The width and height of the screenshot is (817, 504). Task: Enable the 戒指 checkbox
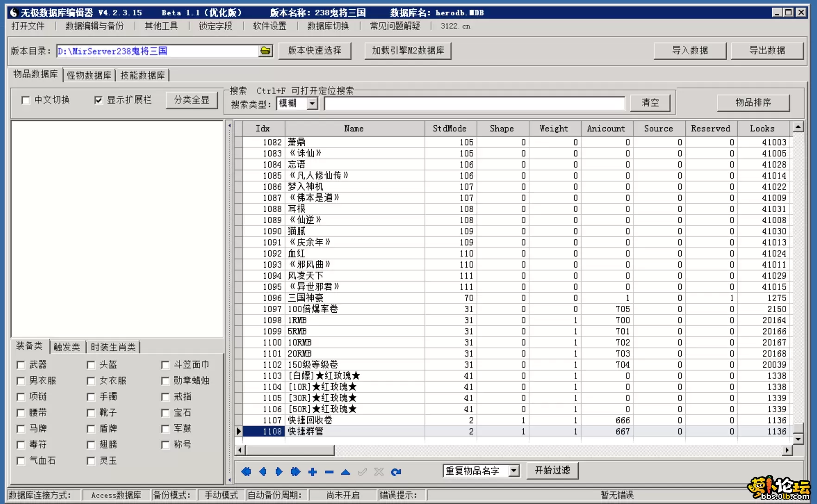click(165, 397)
